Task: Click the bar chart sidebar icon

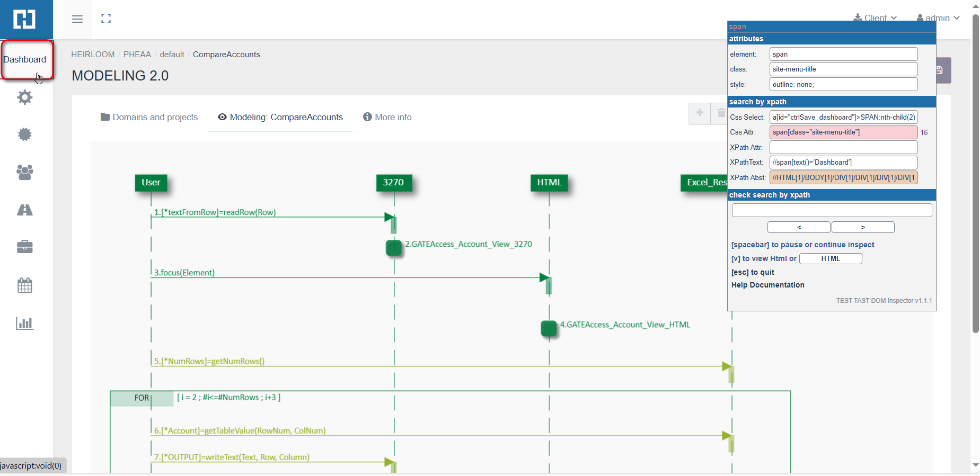Action: coord(25,323)
